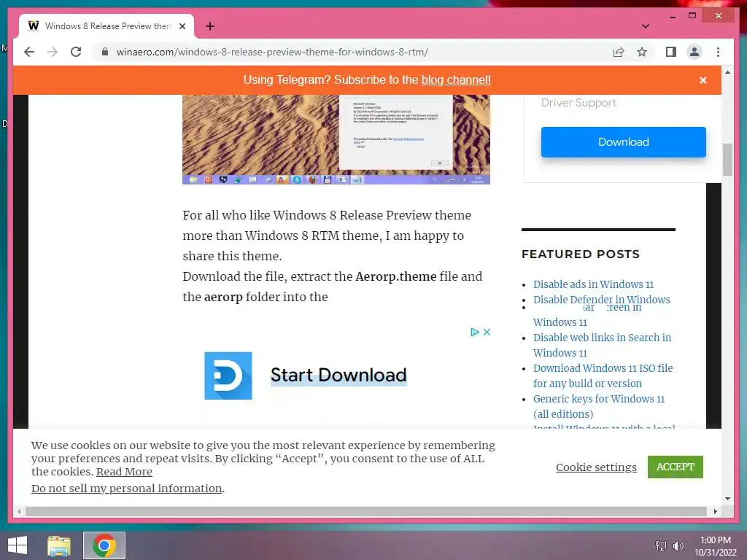View site info via the padlock icon
Image resolution: width=747 pixels, height=560 pixels.
click(x=105, y=52)
